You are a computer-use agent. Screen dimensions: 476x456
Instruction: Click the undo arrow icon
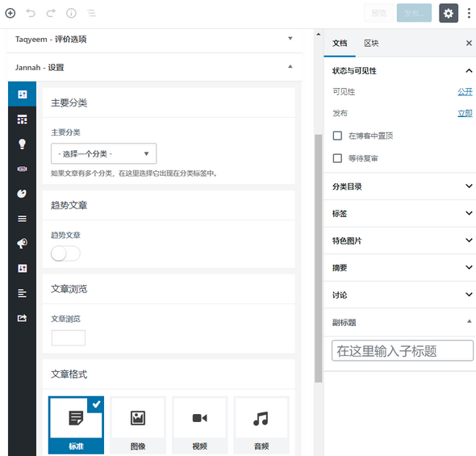pos(31,13)
